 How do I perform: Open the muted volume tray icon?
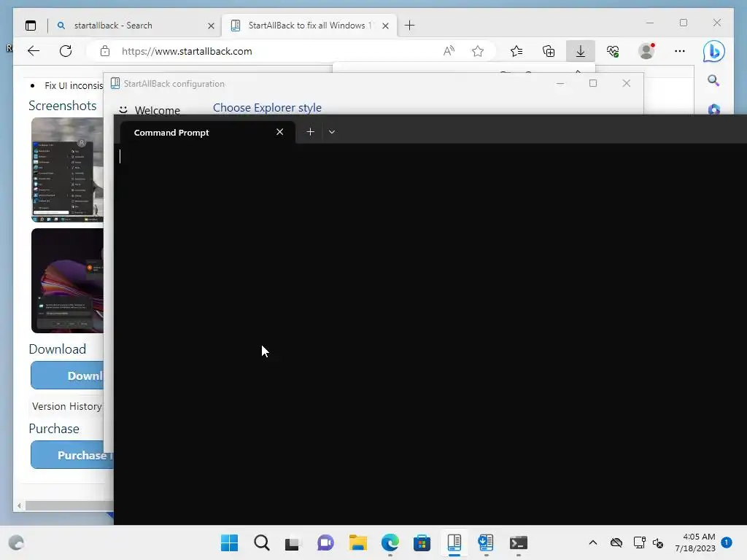click(658, 542)
